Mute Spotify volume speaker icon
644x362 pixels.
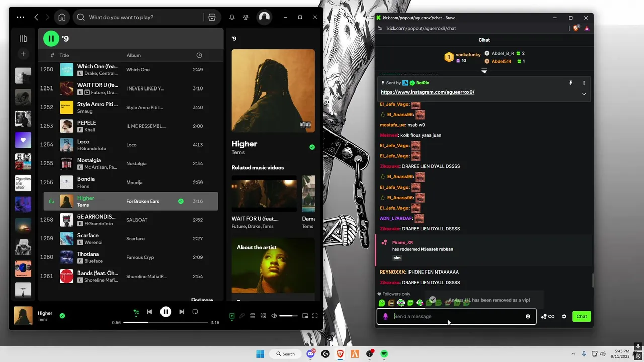pos(274,316)
